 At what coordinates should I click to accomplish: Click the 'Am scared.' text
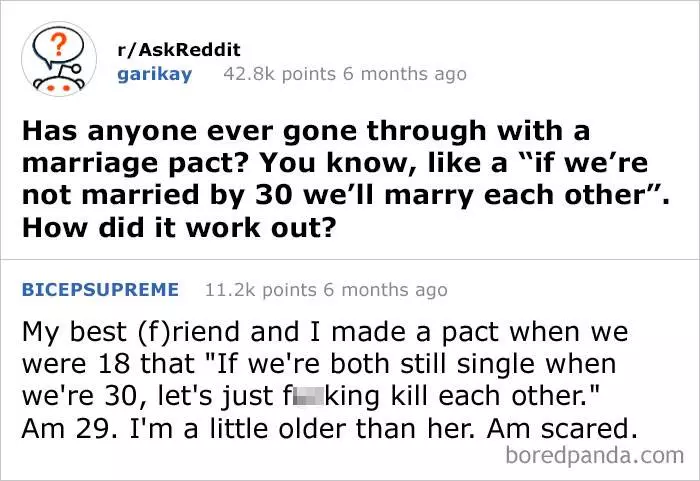coord(562,429)
